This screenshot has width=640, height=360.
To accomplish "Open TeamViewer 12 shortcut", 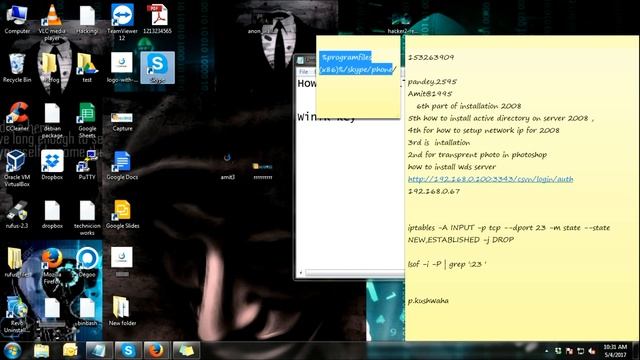I will pyautogui.click(x=122, y=22).
